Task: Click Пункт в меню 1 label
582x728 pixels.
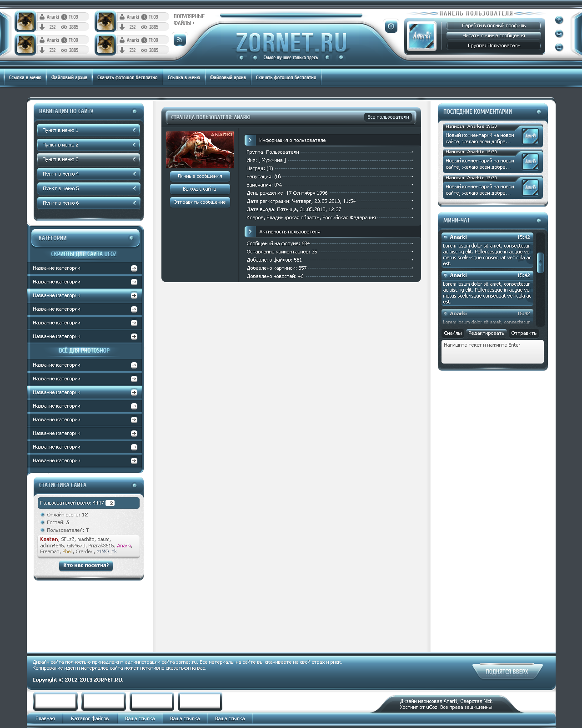Action: [x=60, y=130]
